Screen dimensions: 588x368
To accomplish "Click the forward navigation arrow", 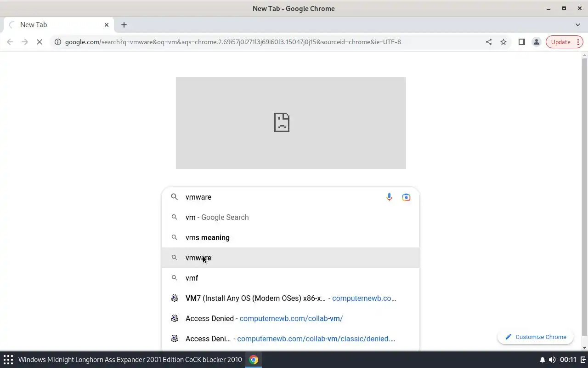I will click(x=25, y=42).
